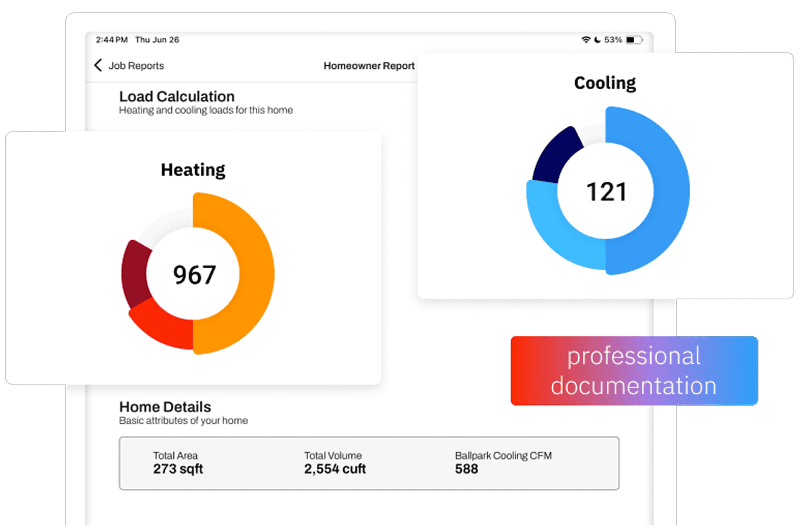Image resolution: width=800 pixels, height=532 pixels.
Task: Click the Home Details section heading
Action: 165,407
